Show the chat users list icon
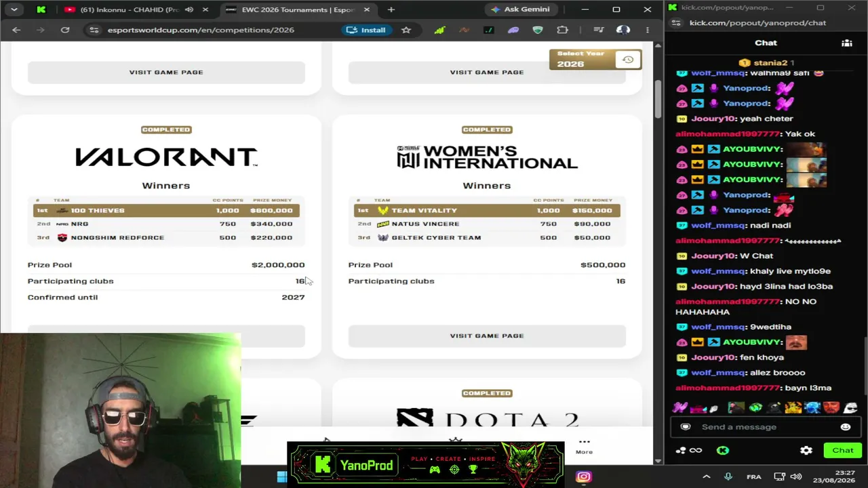Screen dimensions: 868x488 [x=847, y=43]
